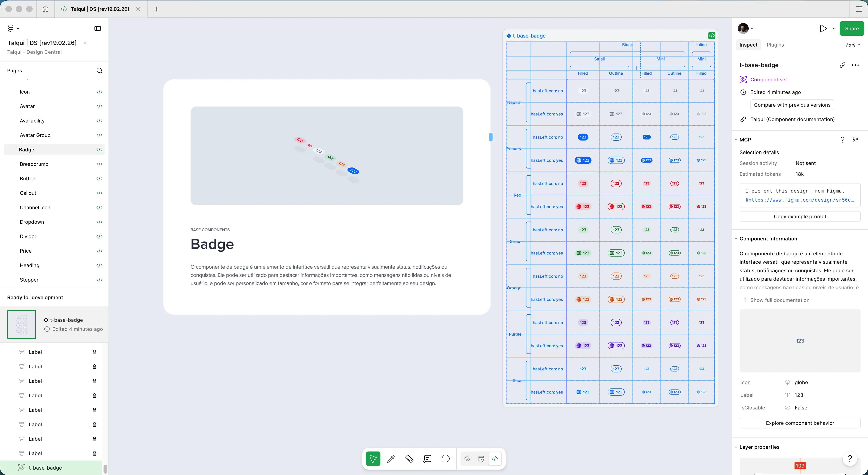Click the Share button
Viewport: 868px width, 475px height.
[851, 28]
